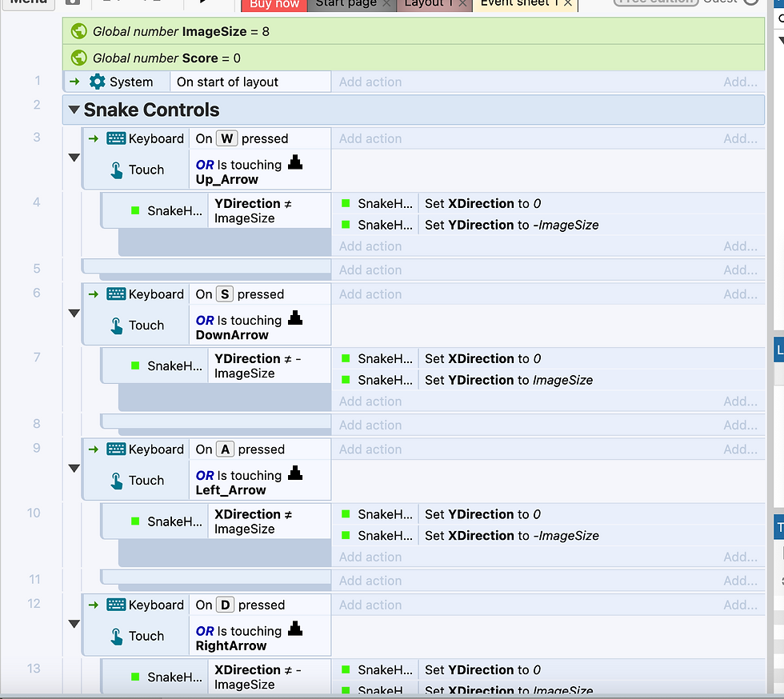Collapse the Snake Controls group
The height and width of the screenshot is (699, 784).
74,110
